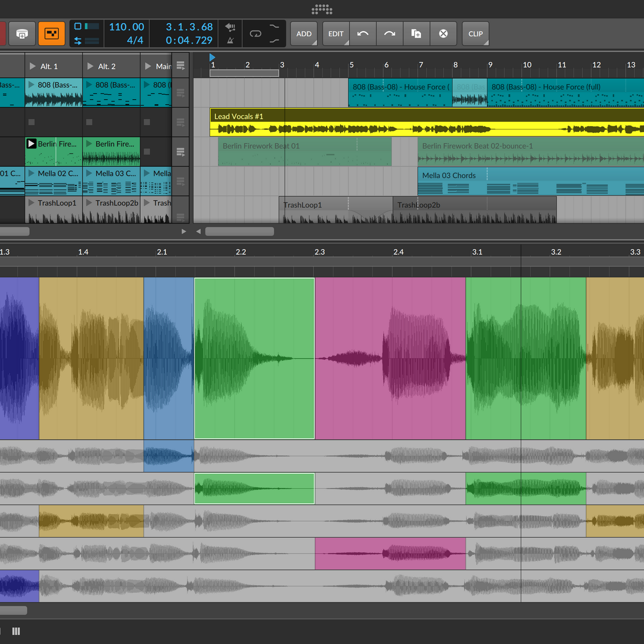Viewport: 644px width, 644px height.
Task: Select the Alt. 2 scene header
Action: click(x=111, y=66)
